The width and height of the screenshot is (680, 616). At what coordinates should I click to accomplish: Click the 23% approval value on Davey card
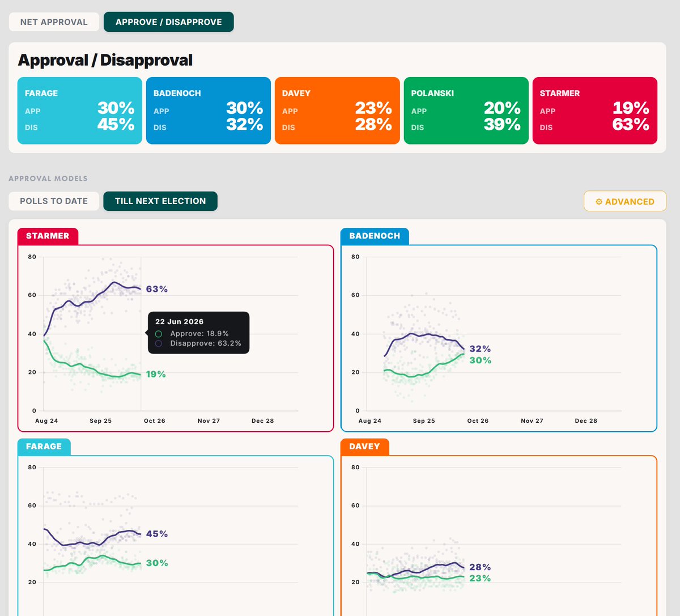[x=373, y=108]
